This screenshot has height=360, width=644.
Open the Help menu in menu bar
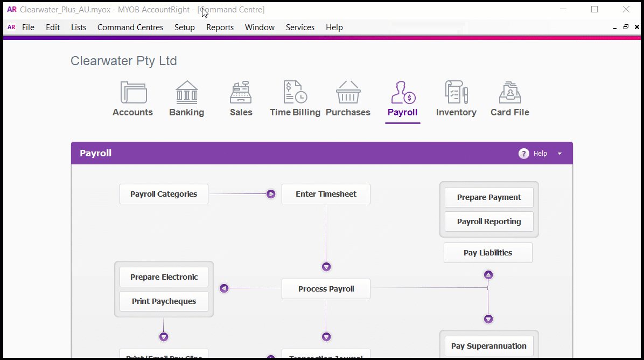coord(334,27)
